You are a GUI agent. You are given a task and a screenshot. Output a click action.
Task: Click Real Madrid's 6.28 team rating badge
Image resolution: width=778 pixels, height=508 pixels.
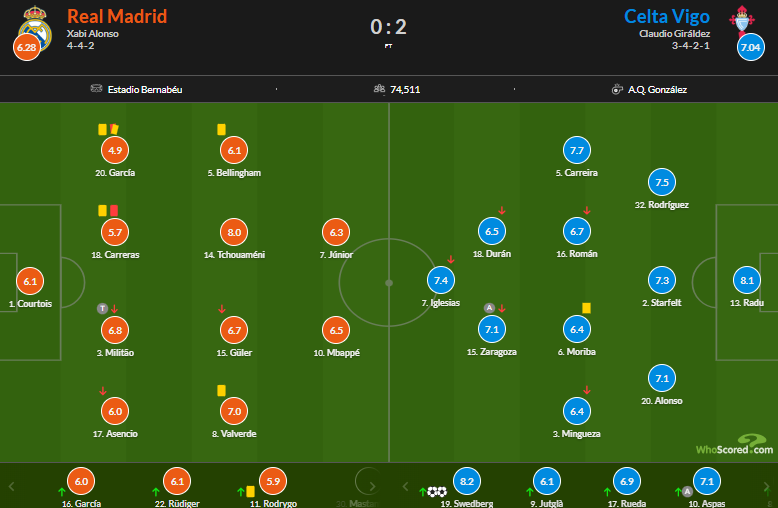[x=27, y=47]
